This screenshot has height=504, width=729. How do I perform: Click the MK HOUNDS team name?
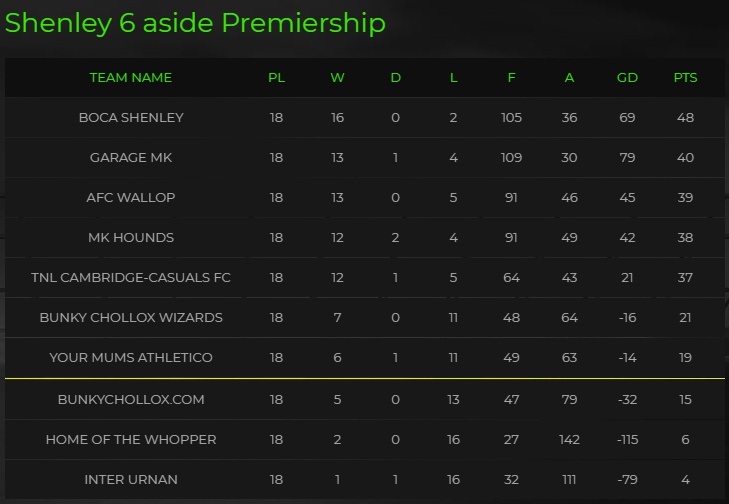click(131, 238)
